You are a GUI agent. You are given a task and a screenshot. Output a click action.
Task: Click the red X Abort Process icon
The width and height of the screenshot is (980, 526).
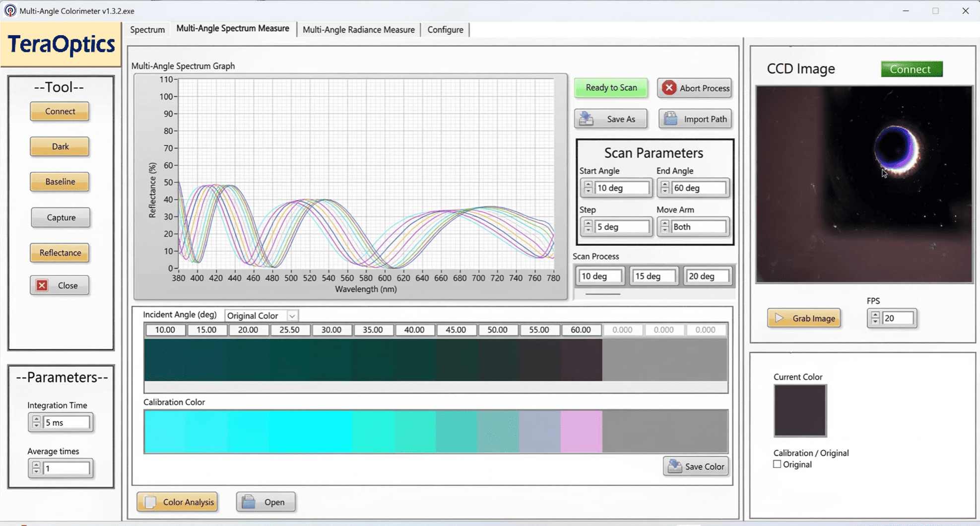(x=669, y=88)
